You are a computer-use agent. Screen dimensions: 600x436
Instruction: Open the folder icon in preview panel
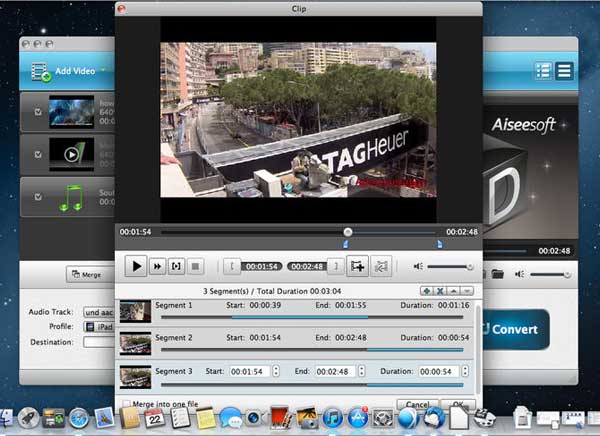(497, 274)
